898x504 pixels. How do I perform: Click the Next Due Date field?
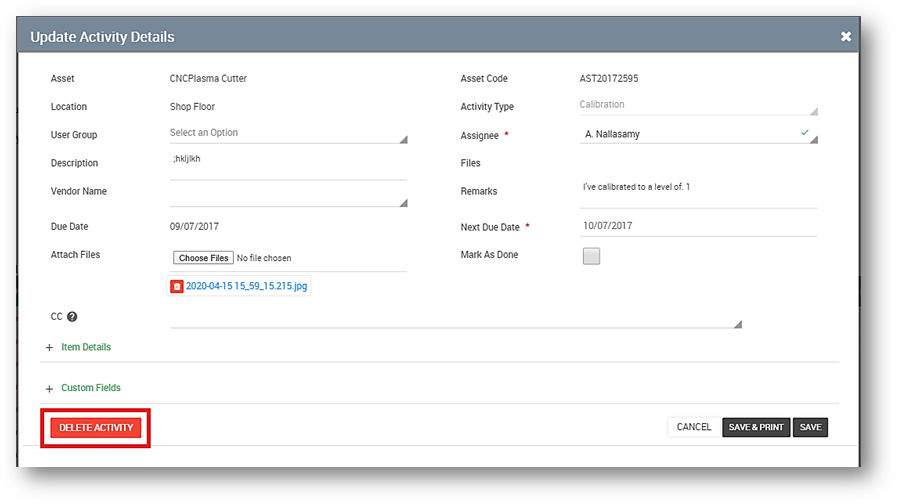(698, 226)
